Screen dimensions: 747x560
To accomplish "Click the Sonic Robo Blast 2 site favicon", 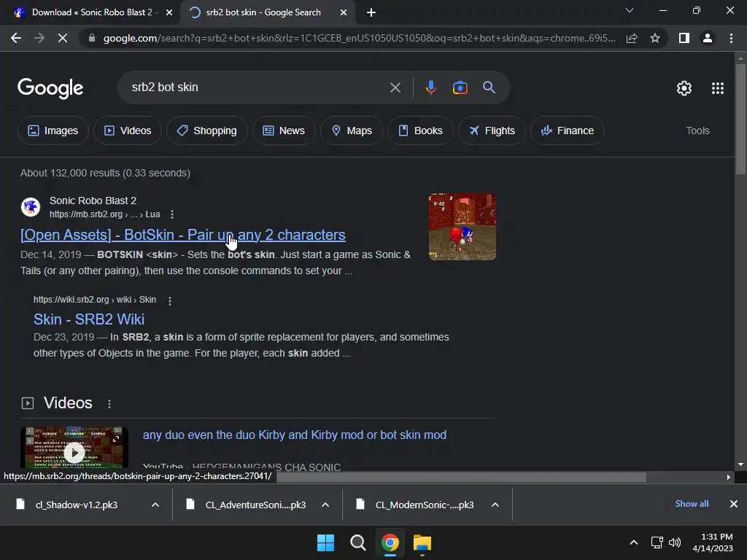I will (31, 207).
